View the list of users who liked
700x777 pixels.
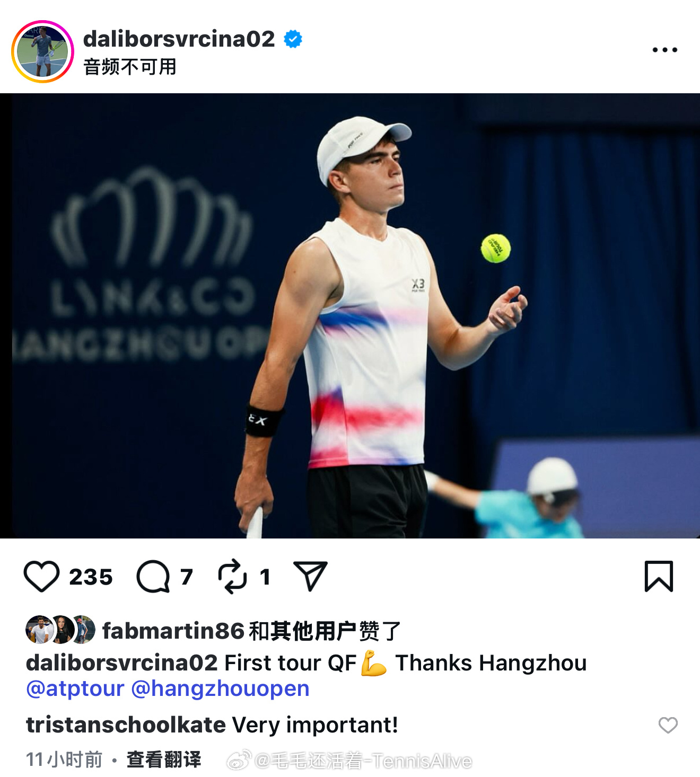click(325, 631)
